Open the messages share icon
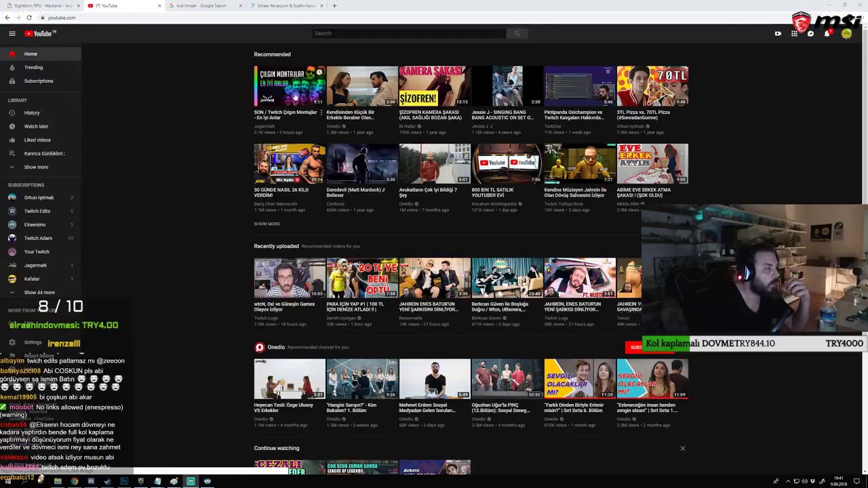Viewport: 868px width, 488px height. (x=810, y=33)
